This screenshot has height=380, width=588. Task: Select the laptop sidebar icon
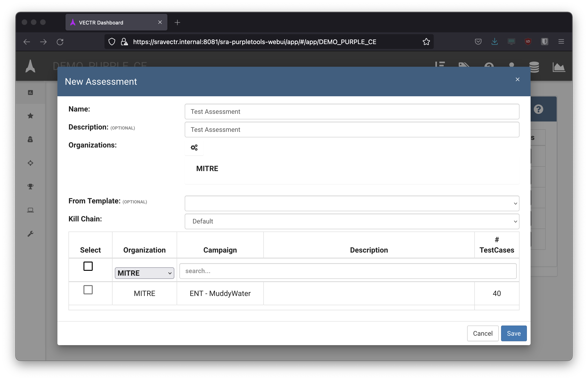(x=30, y=210)
